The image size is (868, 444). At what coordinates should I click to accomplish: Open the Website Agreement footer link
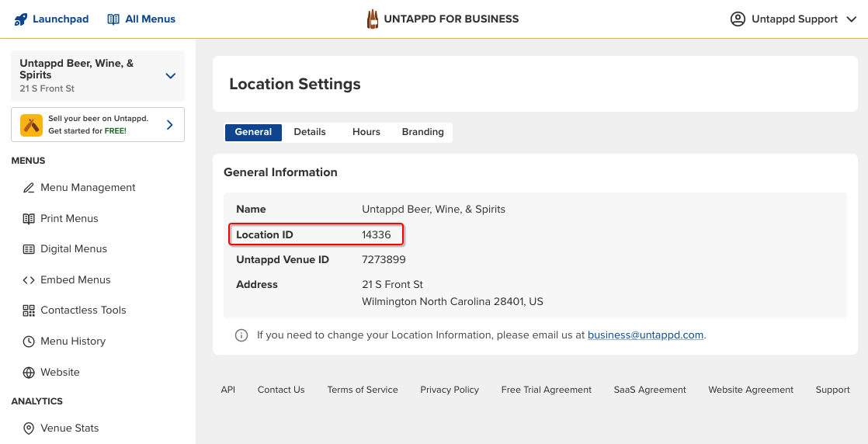pos(751,390)
